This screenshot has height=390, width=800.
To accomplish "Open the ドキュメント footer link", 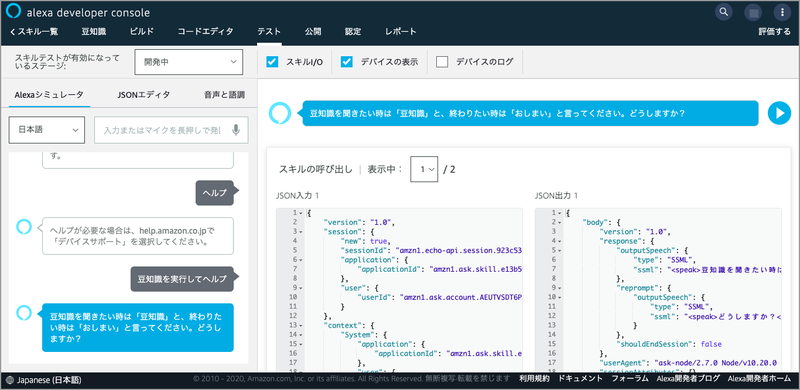I will tap(581, 379).
